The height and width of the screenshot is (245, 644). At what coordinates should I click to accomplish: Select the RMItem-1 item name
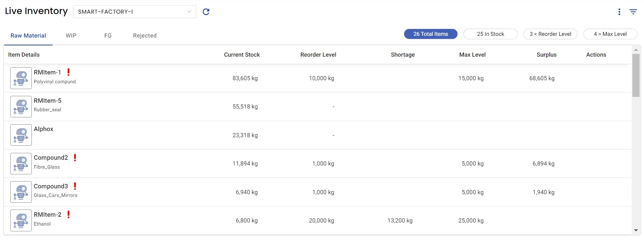click(47, 72)
